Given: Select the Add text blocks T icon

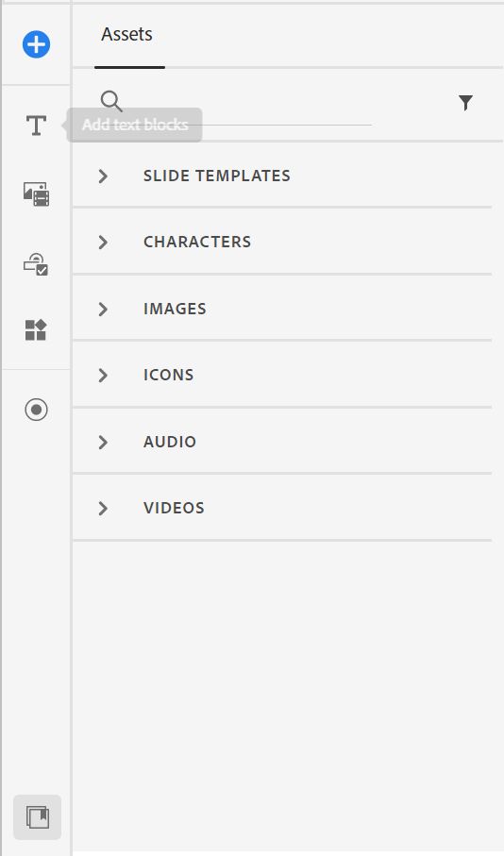Looking at the screenshot, I should pos(36,126).
